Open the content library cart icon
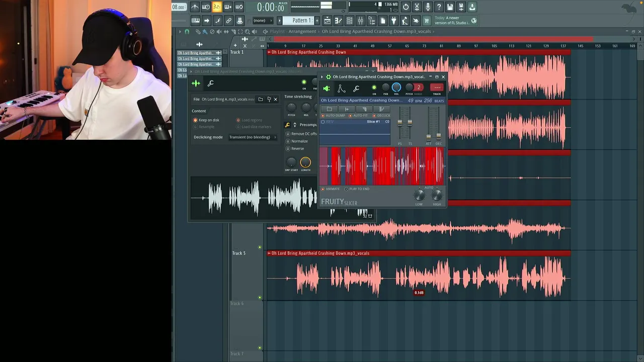Image resolution: width=644 pixels, height=362 pixels. click(x=427, y=21)
